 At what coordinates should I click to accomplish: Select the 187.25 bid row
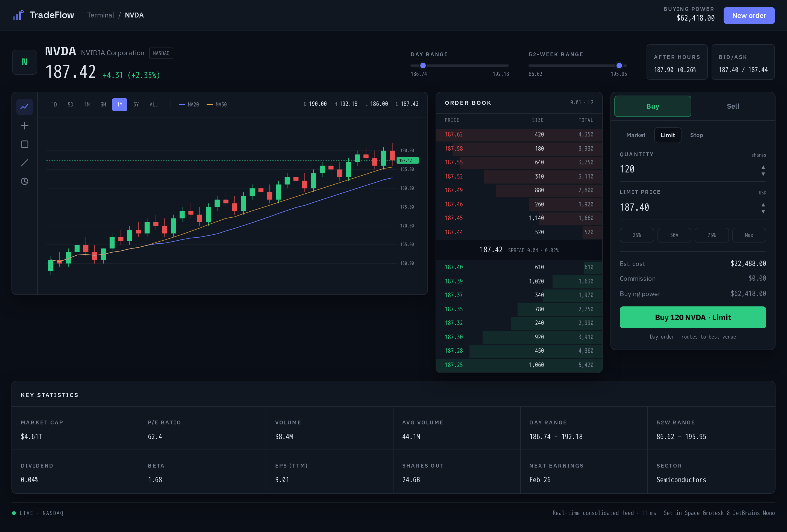(x=519, y=365)
